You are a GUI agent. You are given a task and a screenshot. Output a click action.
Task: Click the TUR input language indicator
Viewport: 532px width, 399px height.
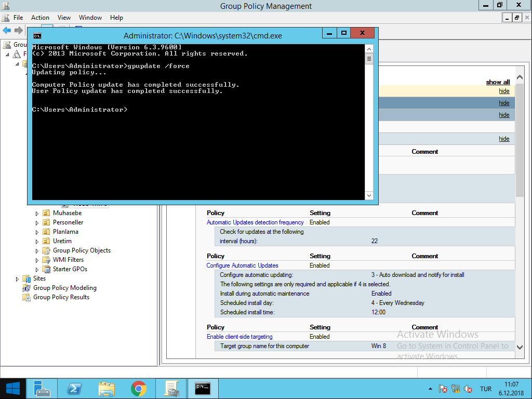pos(486,389)
